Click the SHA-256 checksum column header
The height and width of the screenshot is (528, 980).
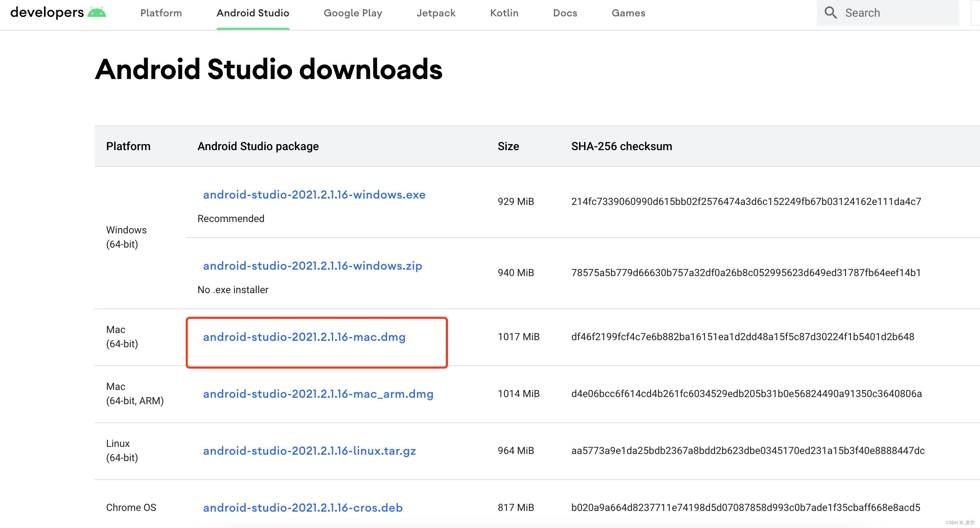[x=621, y=146]
